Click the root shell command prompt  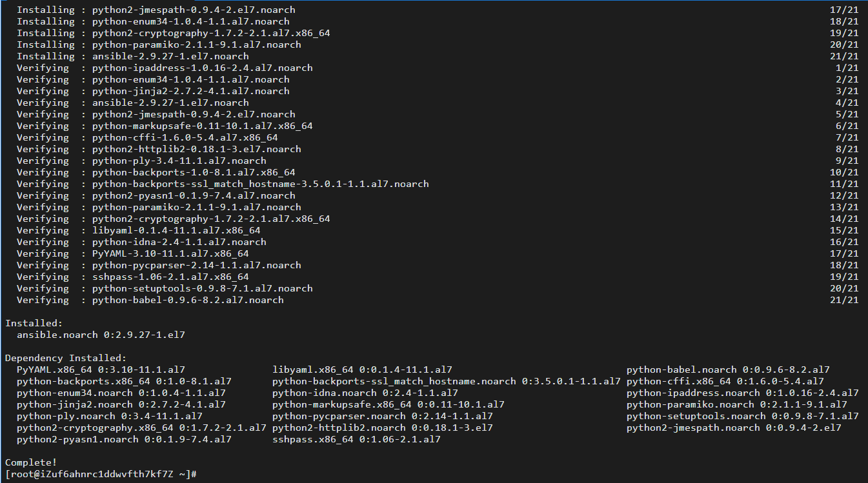coord(100,474)
